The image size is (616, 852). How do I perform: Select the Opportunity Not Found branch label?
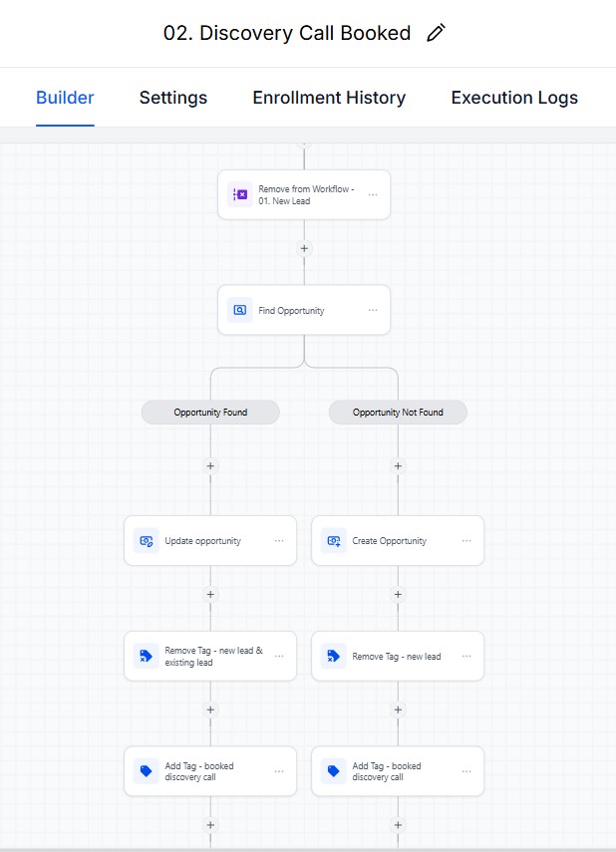[x=398, y=413]
